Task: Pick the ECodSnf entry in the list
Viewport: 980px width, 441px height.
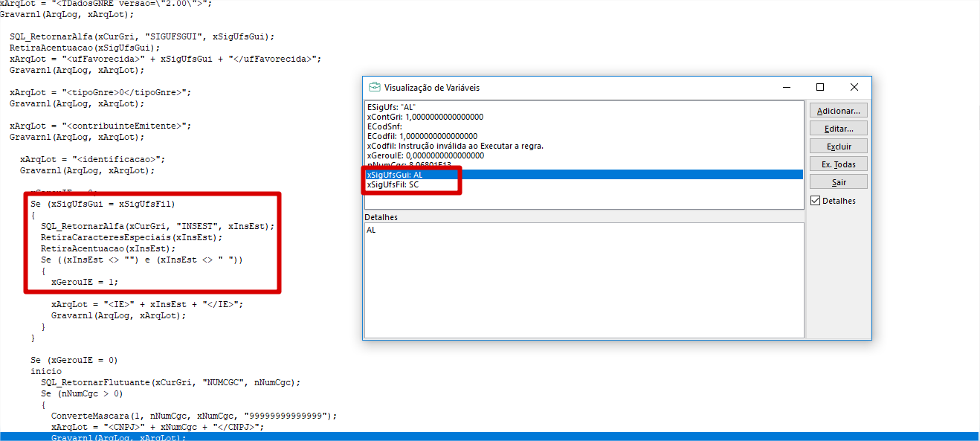Action: (x=384, y=126)
